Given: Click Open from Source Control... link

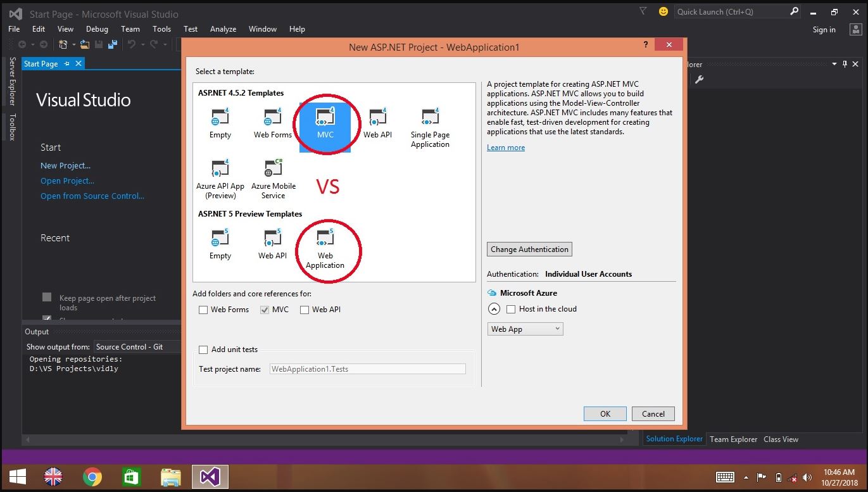Looking at the screenshot, I should coord(92,196).
